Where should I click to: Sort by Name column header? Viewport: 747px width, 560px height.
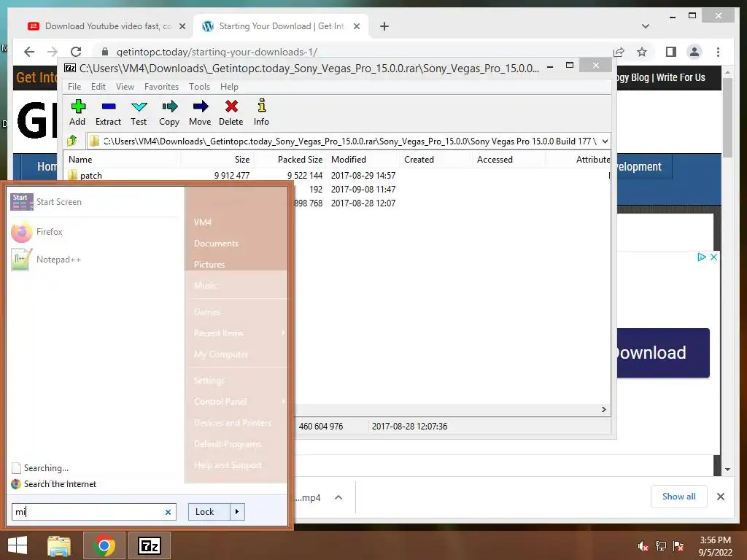coord(122,160)
